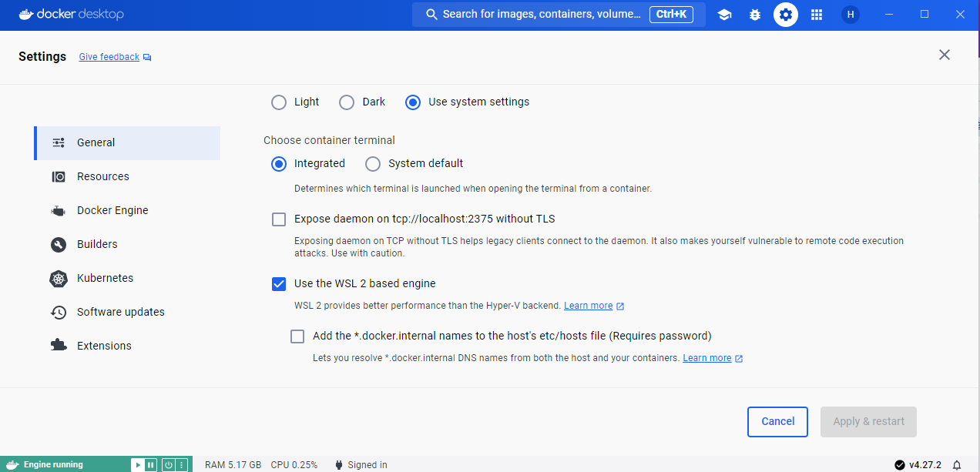Click the whale icon beside Engine running
Screen dimensions: 980x472
tap(12, 465)
